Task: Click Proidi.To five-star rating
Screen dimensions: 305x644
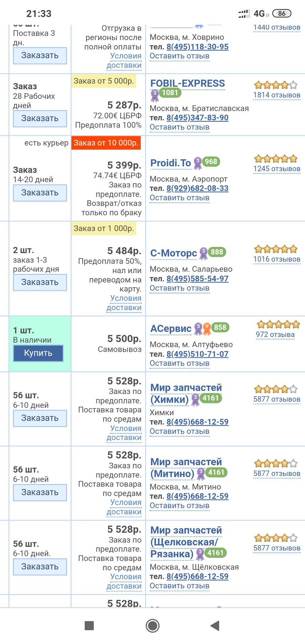Action: pos(276,158)
